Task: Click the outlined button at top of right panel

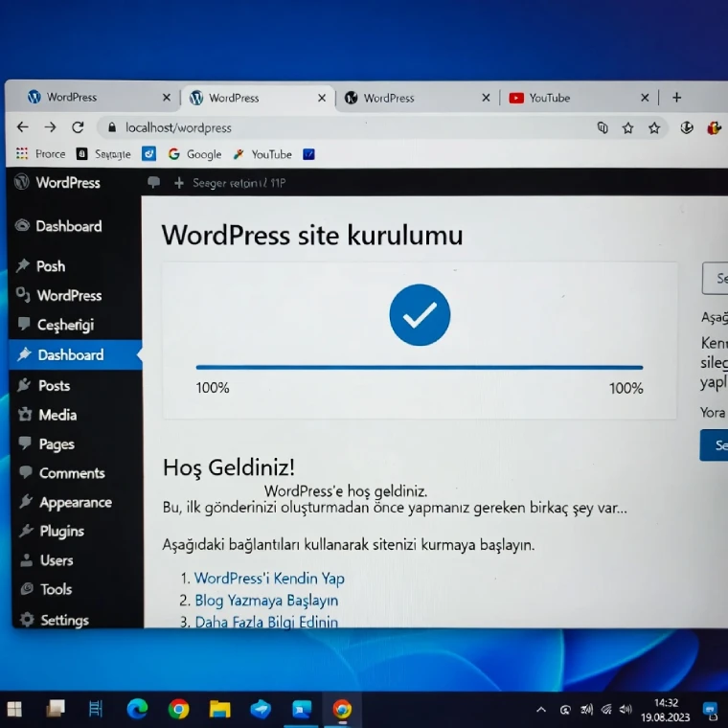Action: (715, 278)
